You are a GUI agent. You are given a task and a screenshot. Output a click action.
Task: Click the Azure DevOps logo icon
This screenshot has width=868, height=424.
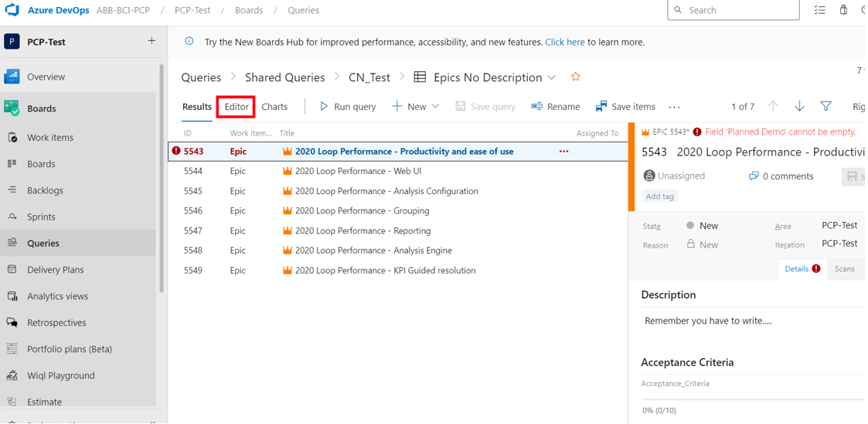point(12,10)
